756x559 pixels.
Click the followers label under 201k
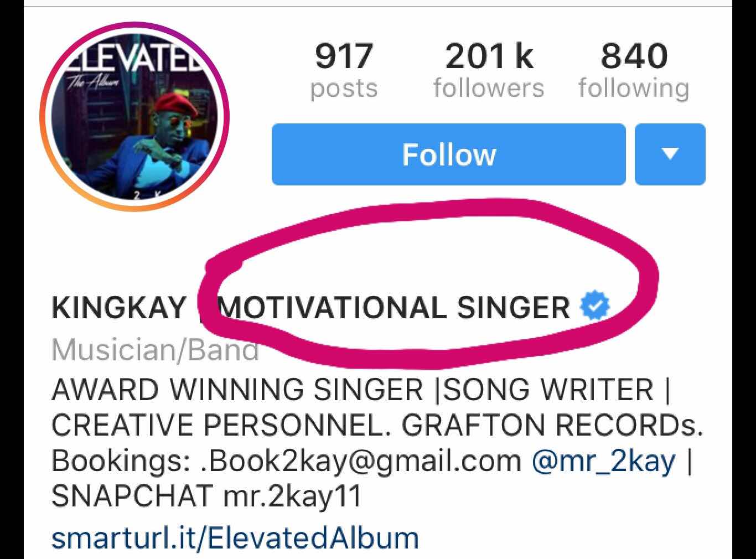[x=489, y=88]
